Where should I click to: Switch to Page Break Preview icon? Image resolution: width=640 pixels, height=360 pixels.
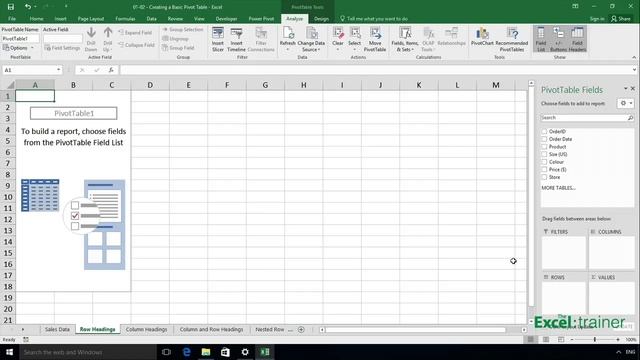[561, 340]
